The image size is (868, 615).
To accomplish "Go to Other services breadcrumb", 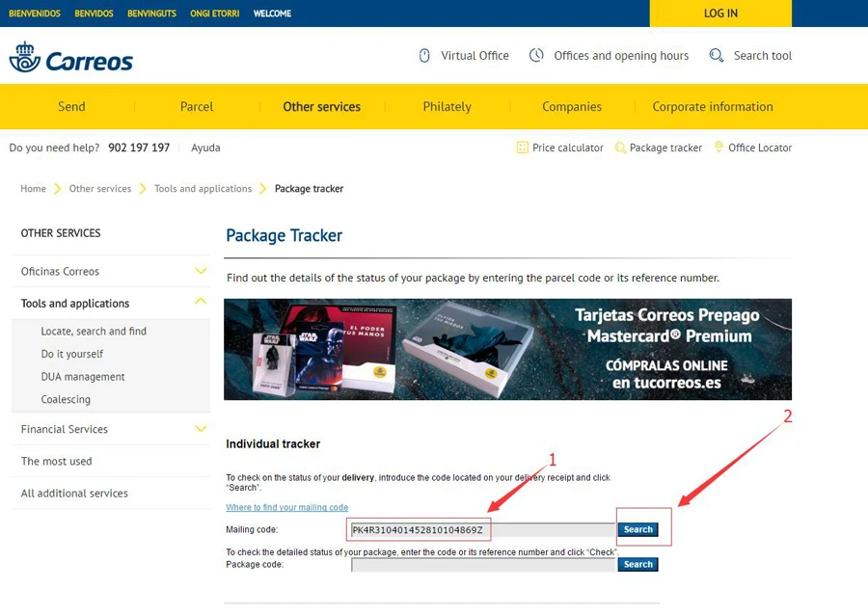I will pyautogui.click(x=100, y=189).
